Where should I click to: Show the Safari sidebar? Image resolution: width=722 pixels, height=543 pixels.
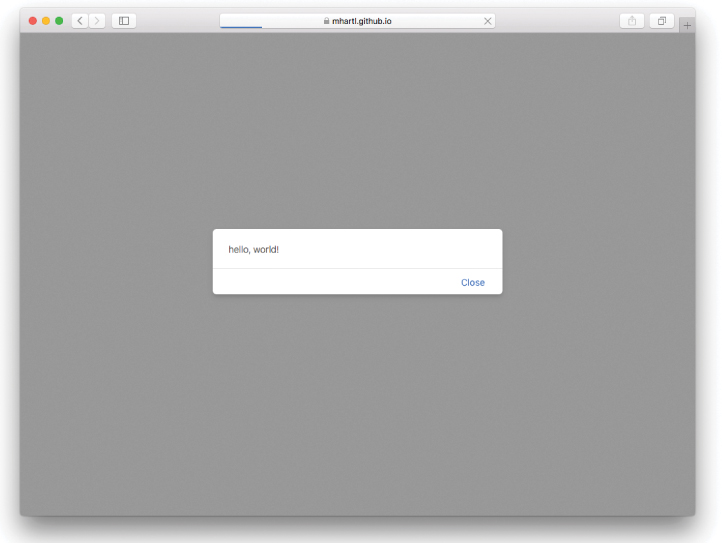tap(124, 21)
